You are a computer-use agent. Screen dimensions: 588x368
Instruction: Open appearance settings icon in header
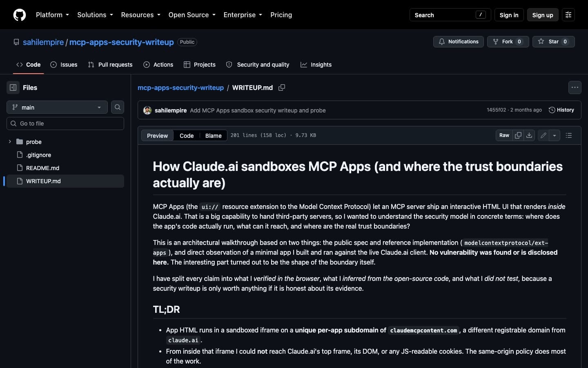(x=568, y=15)
